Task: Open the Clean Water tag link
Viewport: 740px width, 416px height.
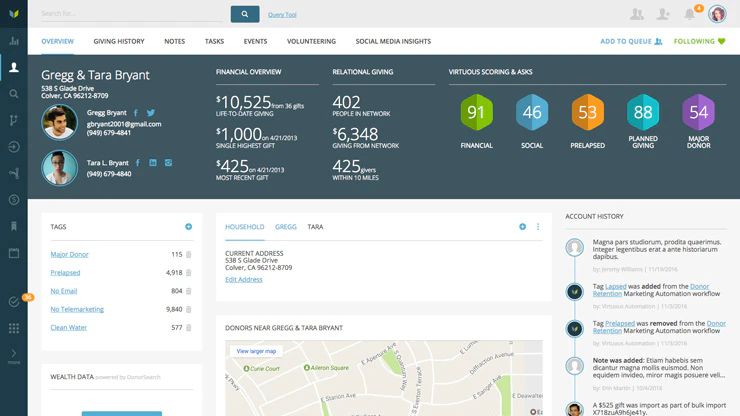Action: (68, 328)
